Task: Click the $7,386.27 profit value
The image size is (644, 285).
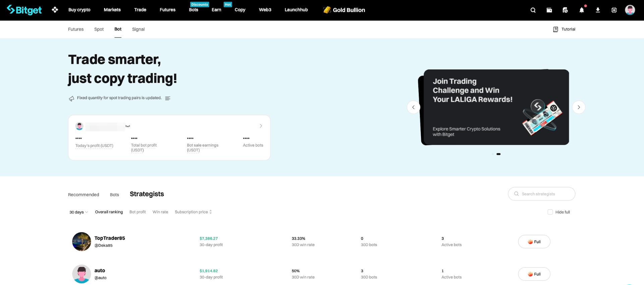Action: coord(209,238)
